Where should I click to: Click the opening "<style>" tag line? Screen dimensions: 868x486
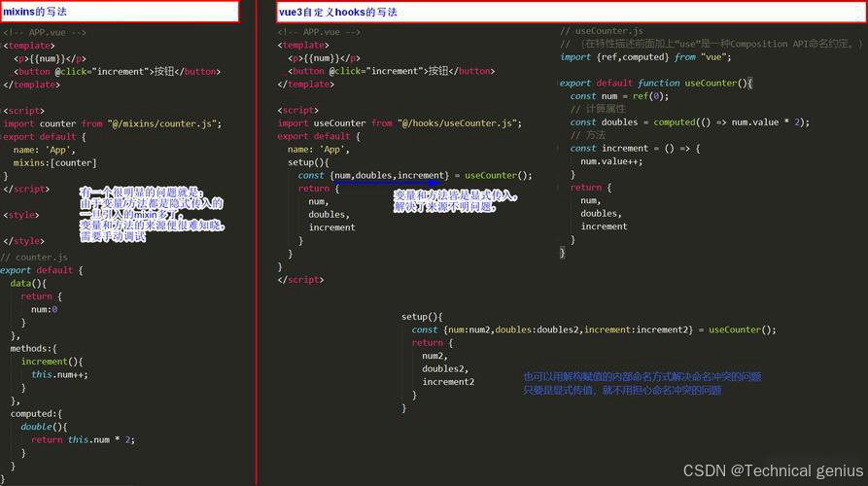21,215
